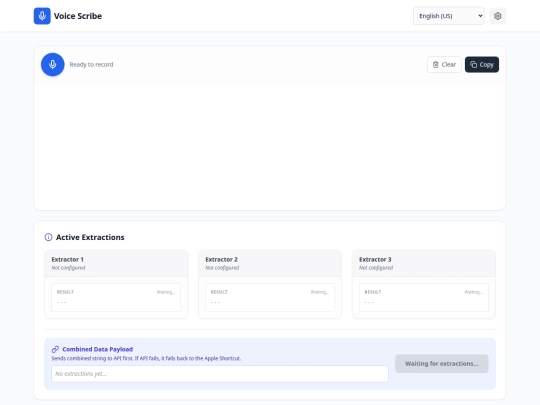Viewport: 540px width, 405px height.
Task: Click the copy icon in Copy button
Action: pos(474,64)
